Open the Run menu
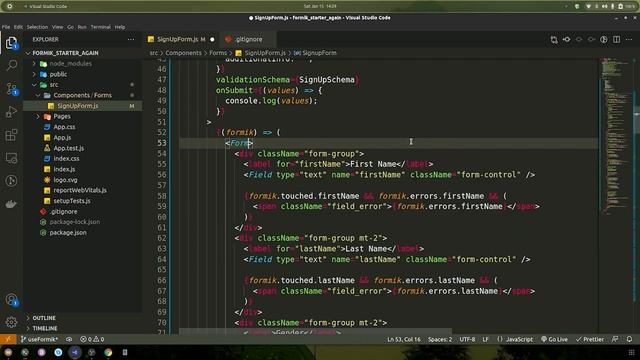Screen dimensions: 640x360 tap(82, 27)
